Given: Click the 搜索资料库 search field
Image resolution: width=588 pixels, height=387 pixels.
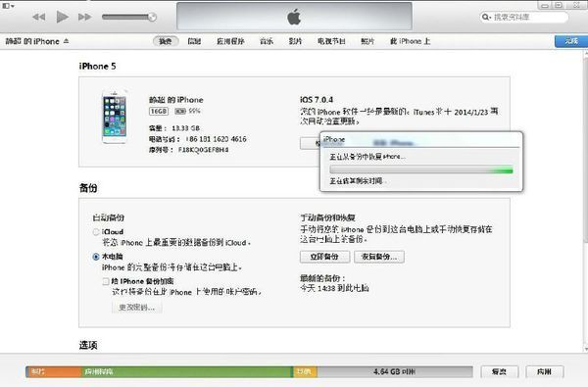Looking at the screenshot, I should point(524,17).
